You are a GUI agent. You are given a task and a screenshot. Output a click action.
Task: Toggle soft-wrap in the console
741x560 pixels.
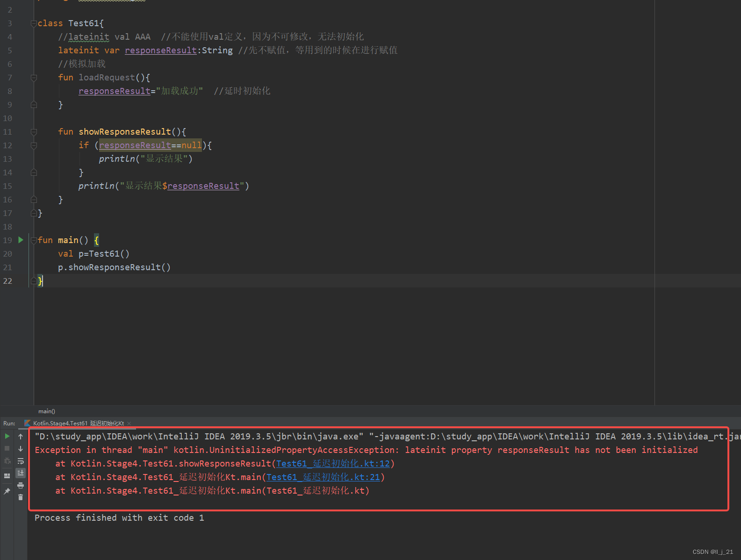pos(21,461)
